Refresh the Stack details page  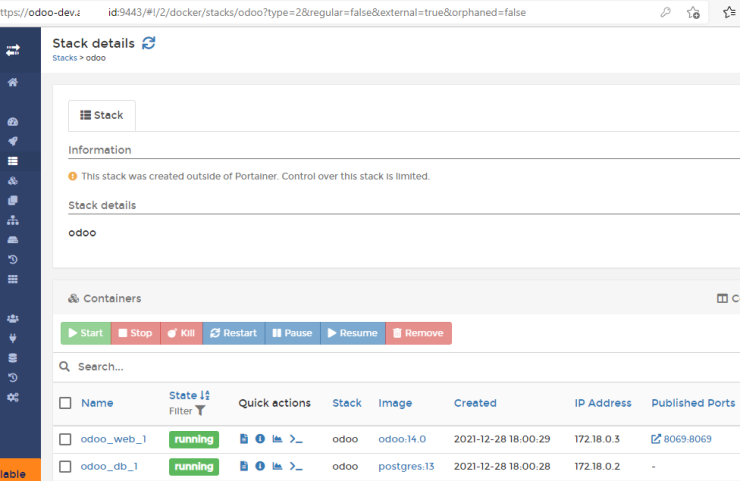click(149, 43)
